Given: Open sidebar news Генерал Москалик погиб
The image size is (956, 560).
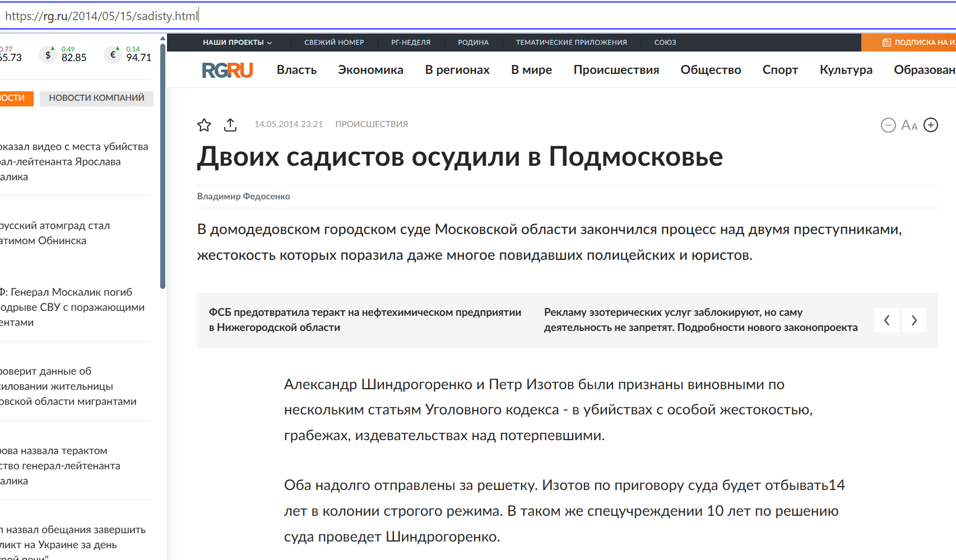Looking at the screenshot, I should [72, 307].
